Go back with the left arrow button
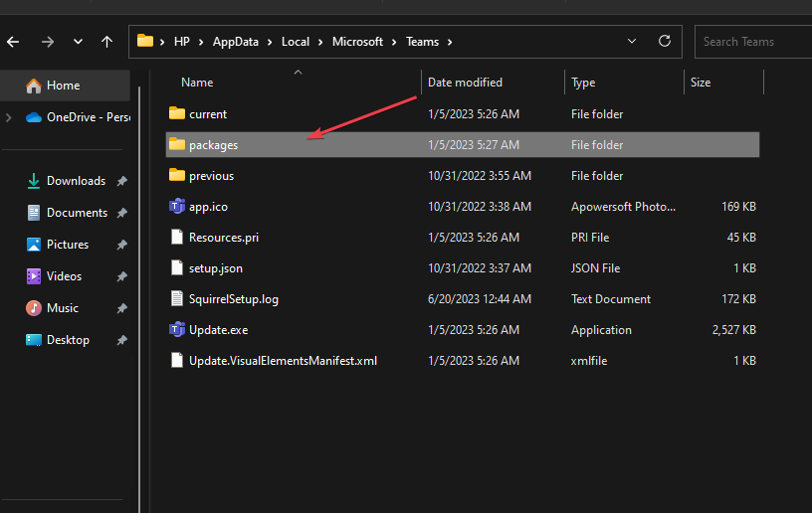The image size is (812, 513). 13,42
